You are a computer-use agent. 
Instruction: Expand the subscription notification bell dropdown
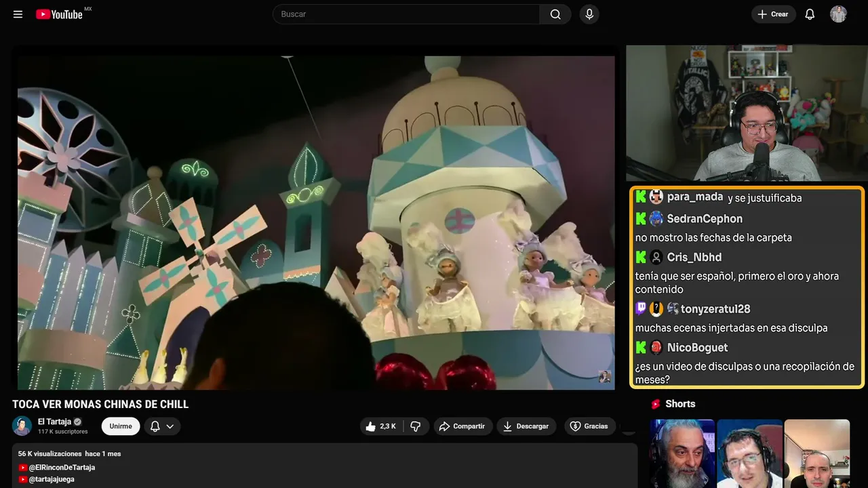click(x=162, y=426)
